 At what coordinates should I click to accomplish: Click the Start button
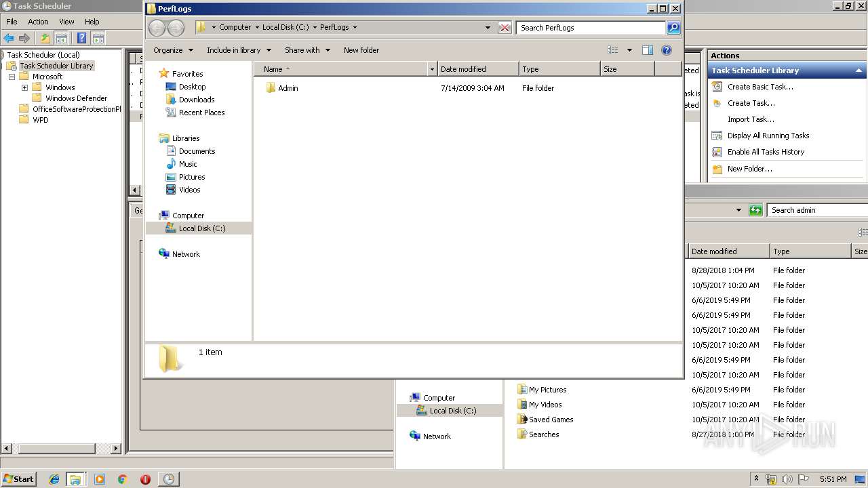18,479
